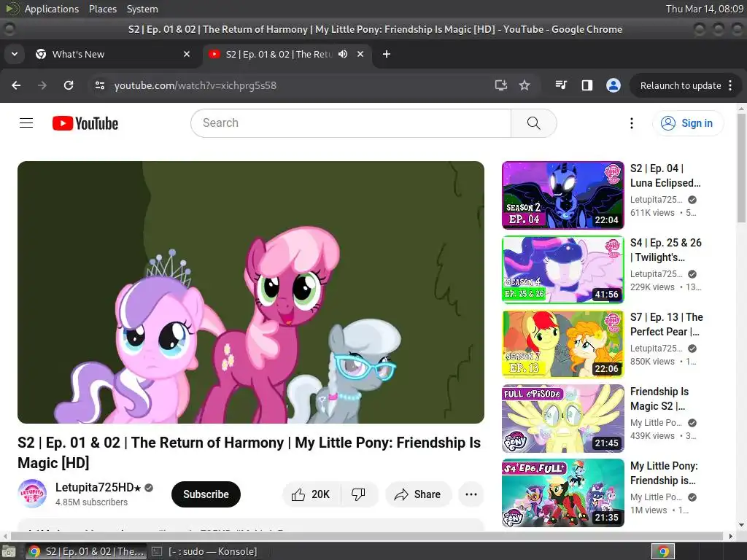Open S7 Ep. 13 The Perfect Pear thumbnail
This screenshot has width=747, height=560.
pos(562,343)
